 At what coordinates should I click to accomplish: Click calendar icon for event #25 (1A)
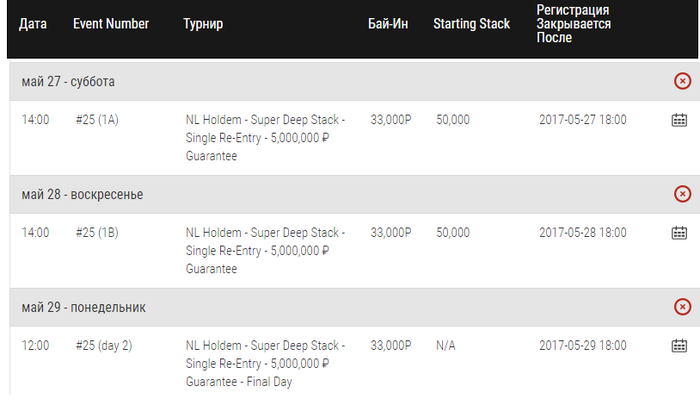[x=679, y=120]
